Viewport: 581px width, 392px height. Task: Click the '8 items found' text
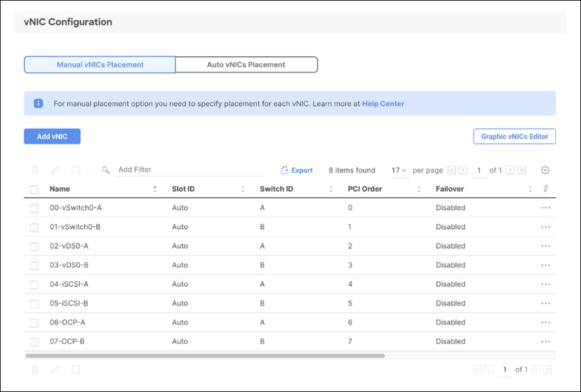[352, 170]
